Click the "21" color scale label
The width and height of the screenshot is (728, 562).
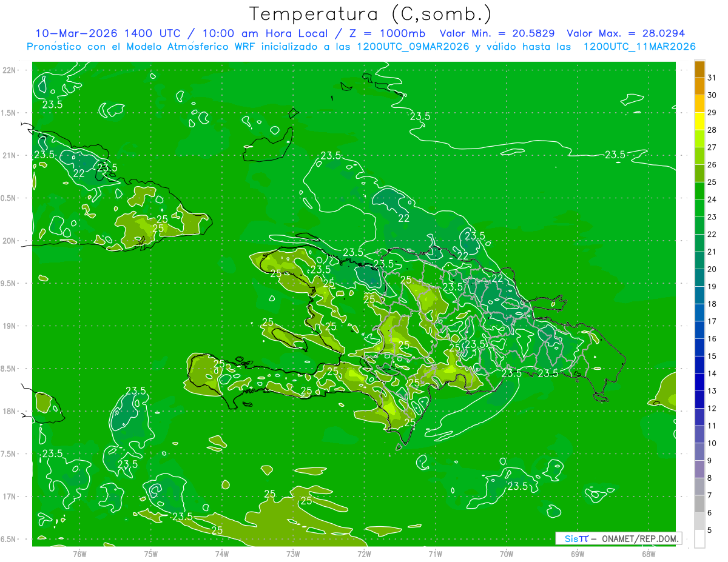(x=712, y=252)
